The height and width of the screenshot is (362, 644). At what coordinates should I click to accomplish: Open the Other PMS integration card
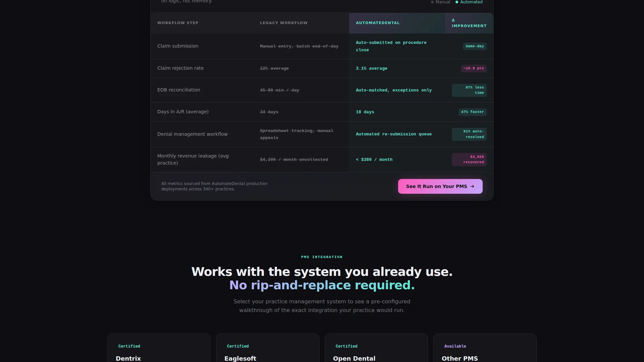coord(485,348)
